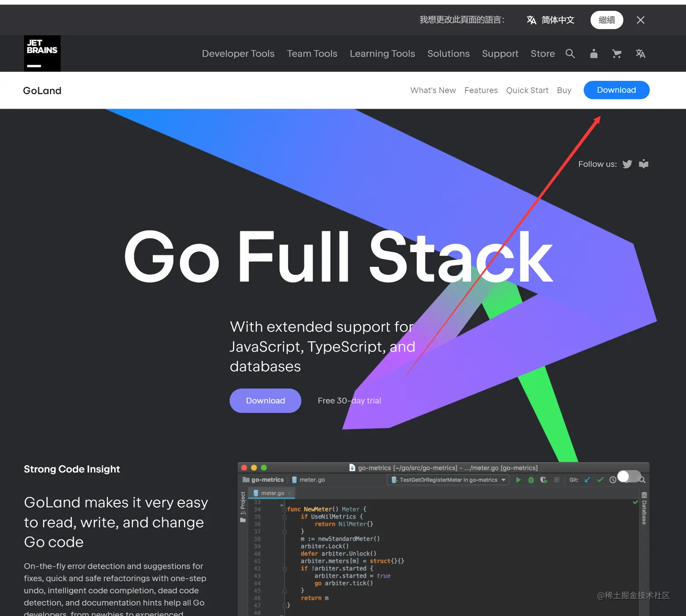
Task: Click the Stop square icon in the IDE toolbar
Action: pyautogui.click(x=557, y=480)
